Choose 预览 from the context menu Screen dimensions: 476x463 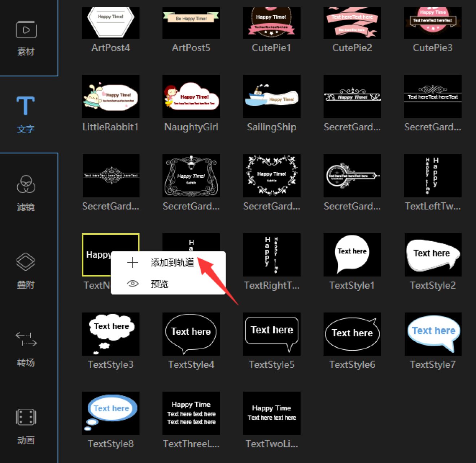click(160, 284)
